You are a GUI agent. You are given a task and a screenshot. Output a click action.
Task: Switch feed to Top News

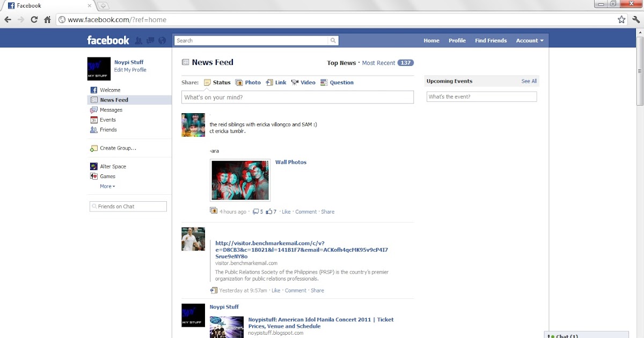(341, 63)
